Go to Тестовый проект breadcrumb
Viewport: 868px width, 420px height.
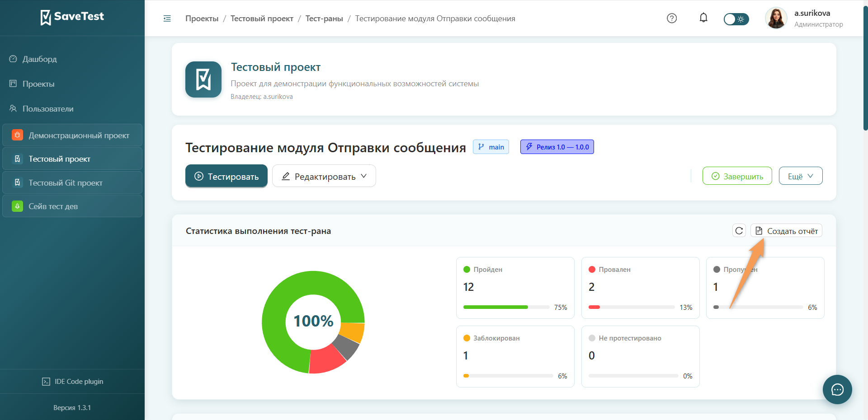pyautogui.click(x=262, y=19)
